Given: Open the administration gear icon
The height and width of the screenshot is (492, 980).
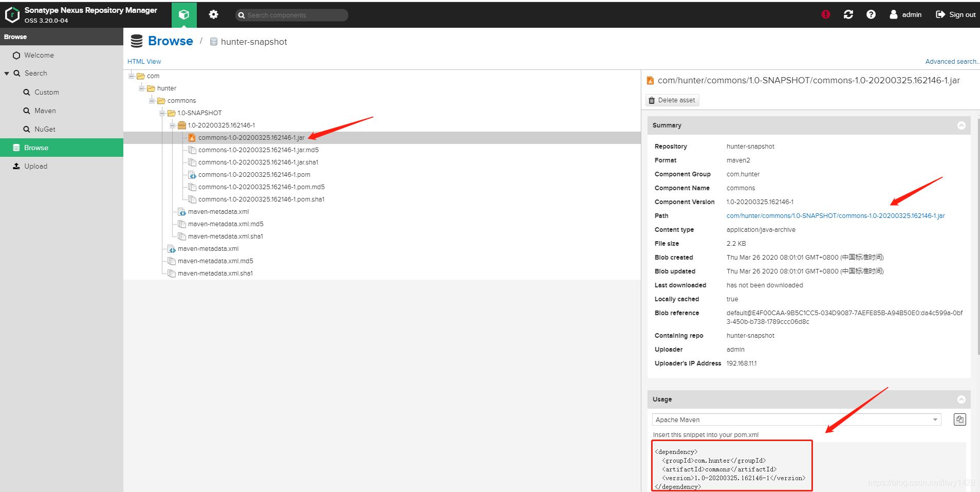Looking at the screenshot, I should coord(213,14).
